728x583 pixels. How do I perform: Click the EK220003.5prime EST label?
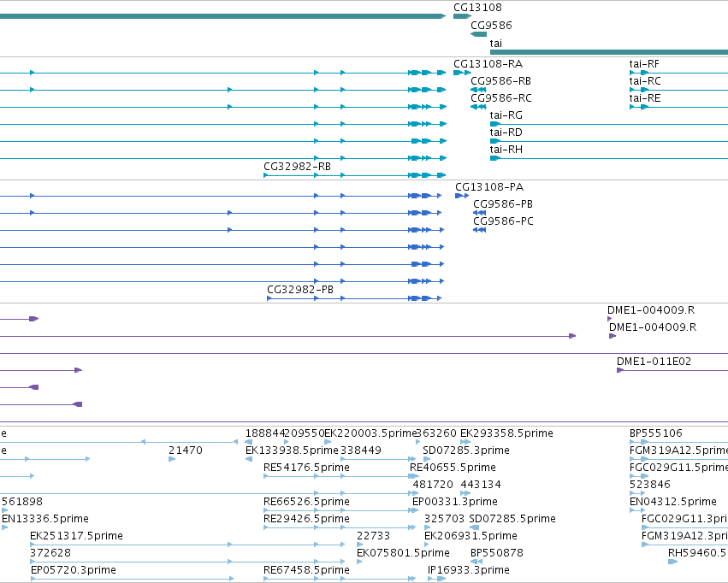tap(370, 433)
